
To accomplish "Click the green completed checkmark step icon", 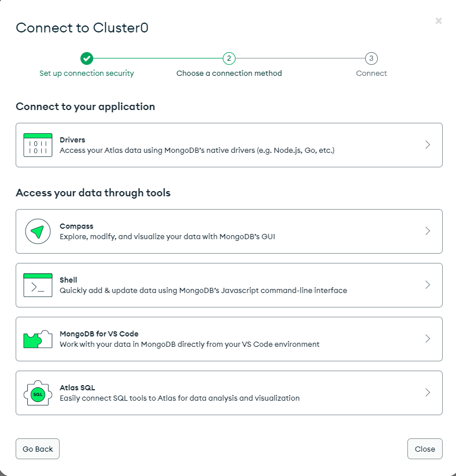I will (87, 58).
